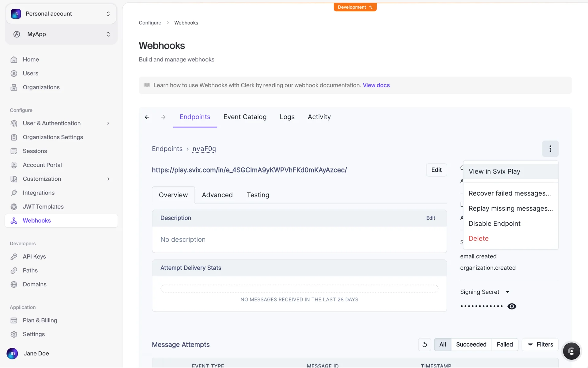Open Domains globe item in sidebar
Screen dimensions: 588x368
34,284
